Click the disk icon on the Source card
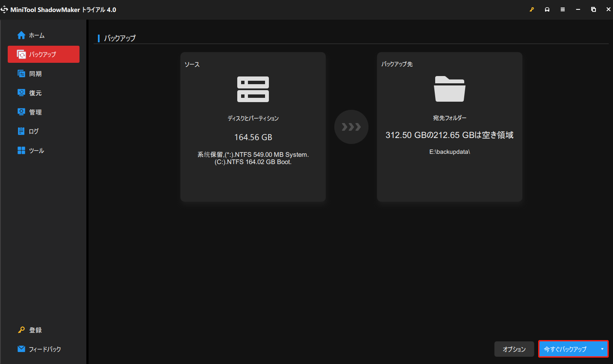Viewport: 613px width, 364px height. [253, 89]
